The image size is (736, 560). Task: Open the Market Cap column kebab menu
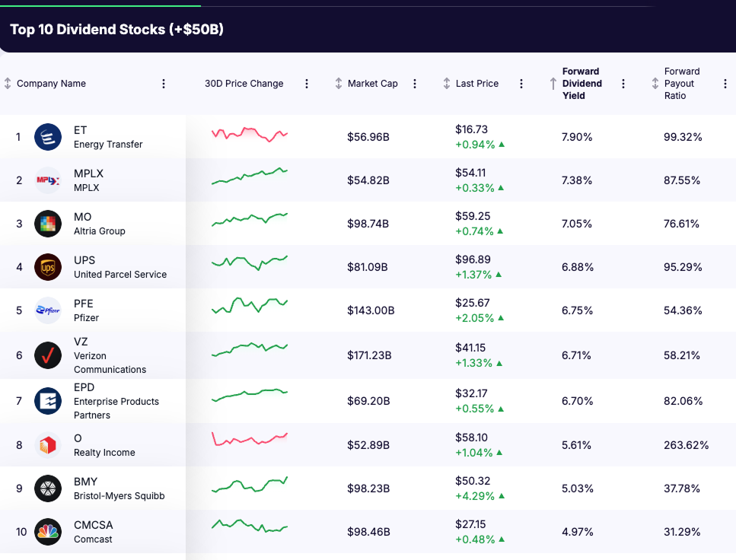click(414, 84)
